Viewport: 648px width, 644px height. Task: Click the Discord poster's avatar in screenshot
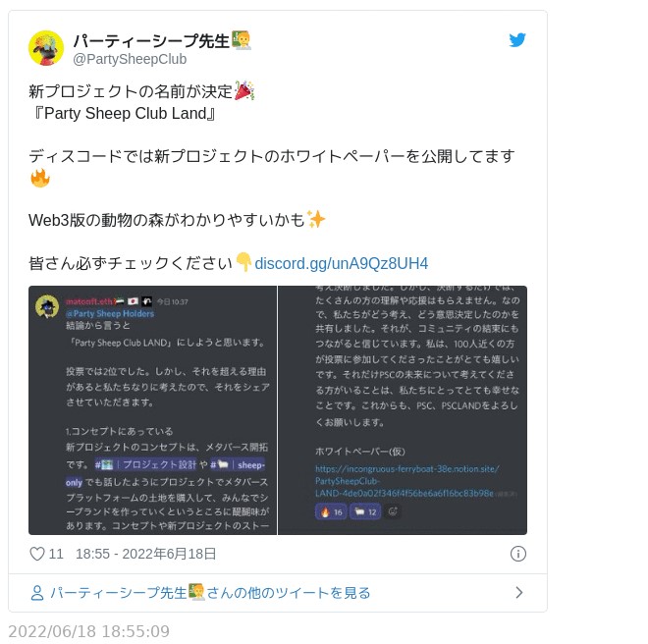pyautogui.click(x=47, y=306)
